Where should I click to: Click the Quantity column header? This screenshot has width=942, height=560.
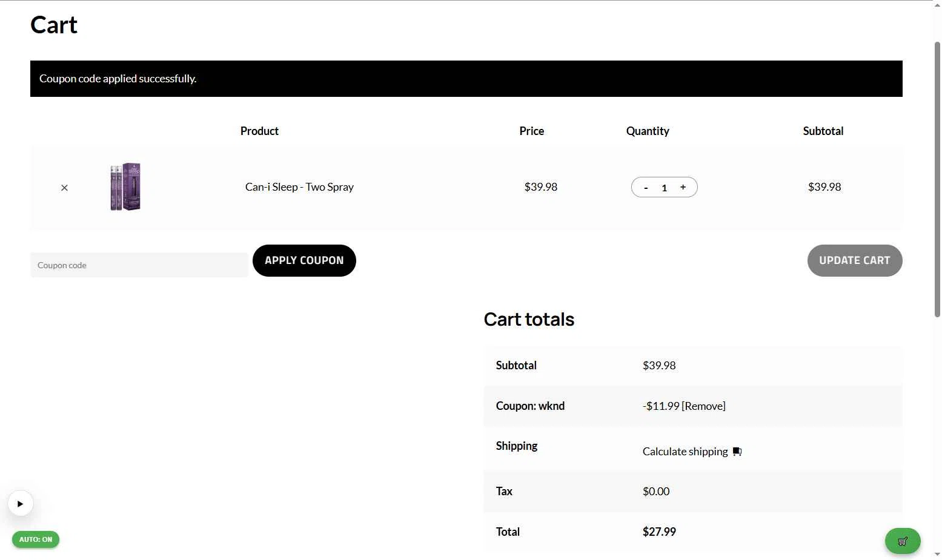tap(648, 131)
